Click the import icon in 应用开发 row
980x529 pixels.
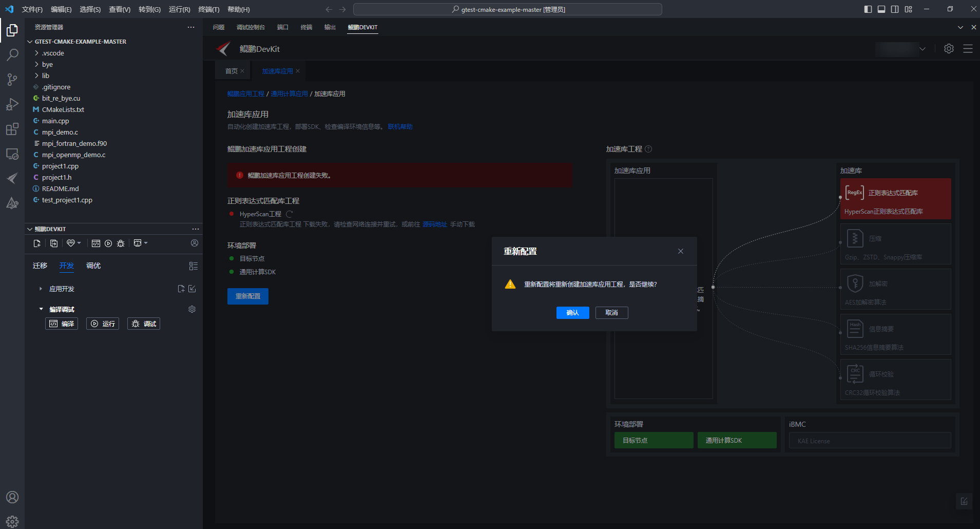click(192, 289)
